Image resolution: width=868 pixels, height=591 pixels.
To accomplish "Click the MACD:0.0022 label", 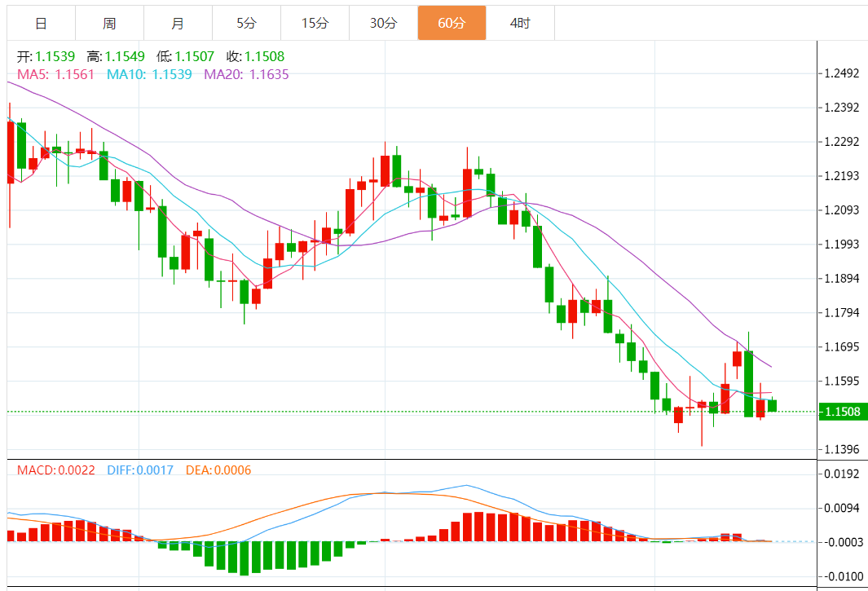I will pyautogui.click(x=56, y=470).
